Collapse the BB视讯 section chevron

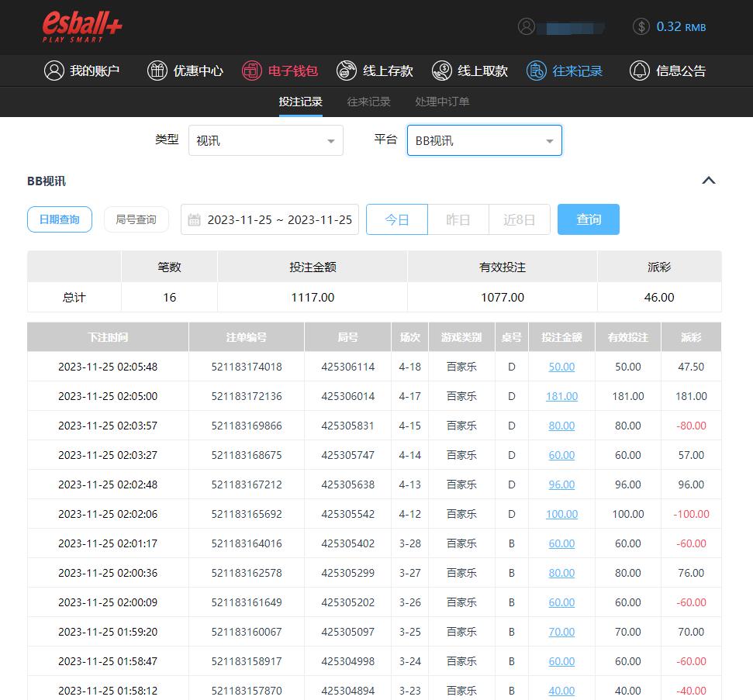click(709, 181)
